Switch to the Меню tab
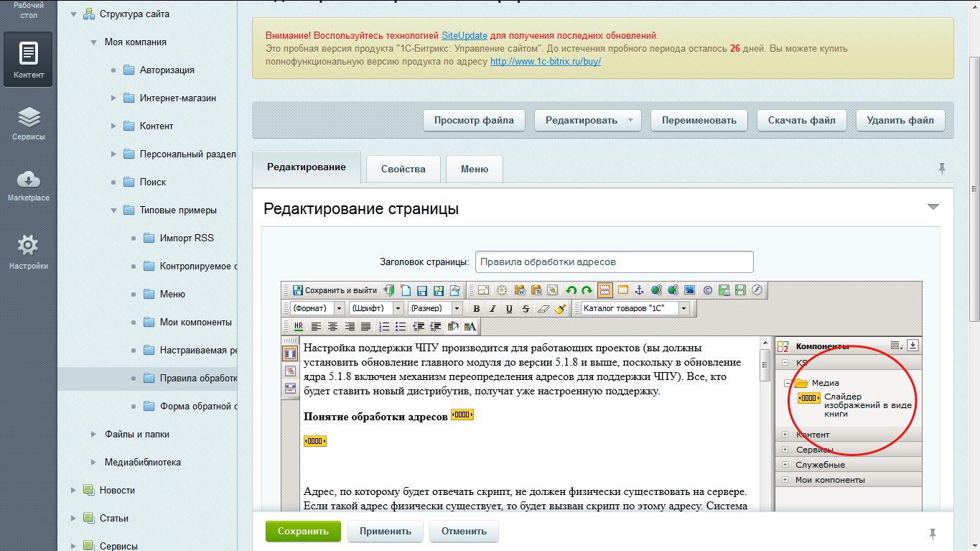 pos(474,169)
